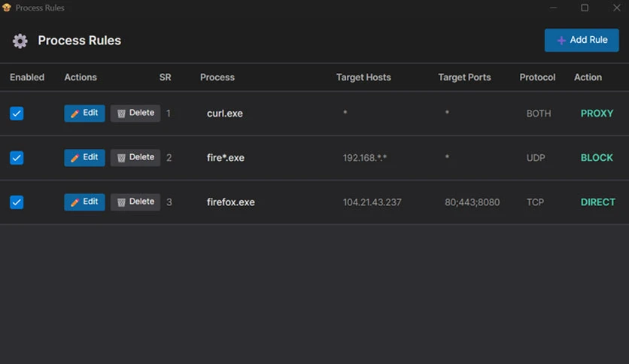Edit the curl.exe rule
Screen dimensions: 629x364
pyautogui.click(x=84, y=113)
